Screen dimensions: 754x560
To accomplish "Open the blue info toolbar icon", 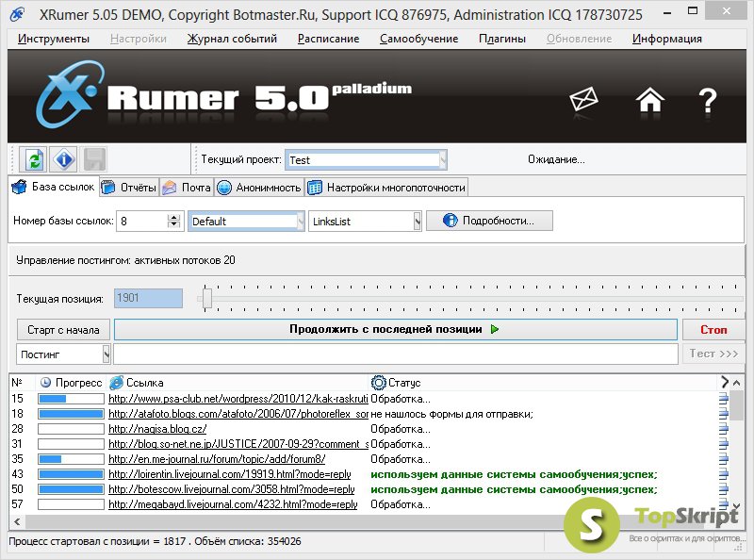I will 63,159.
